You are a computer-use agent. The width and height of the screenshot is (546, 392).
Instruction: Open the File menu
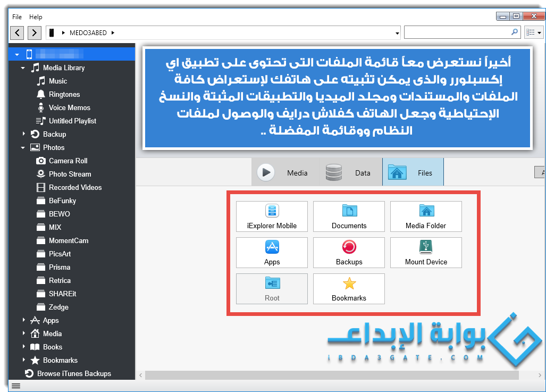click(x=17, y=16)
